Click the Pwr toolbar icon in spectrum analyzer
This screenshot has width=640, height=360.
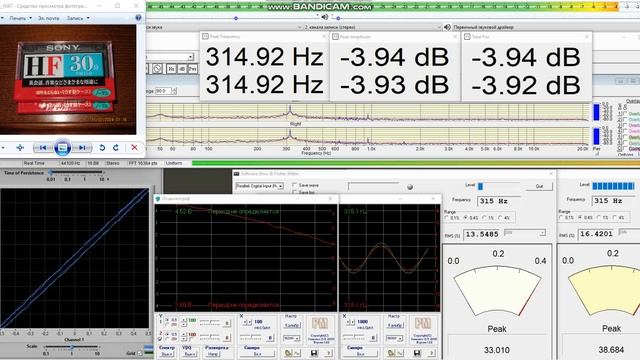[193, 69]
